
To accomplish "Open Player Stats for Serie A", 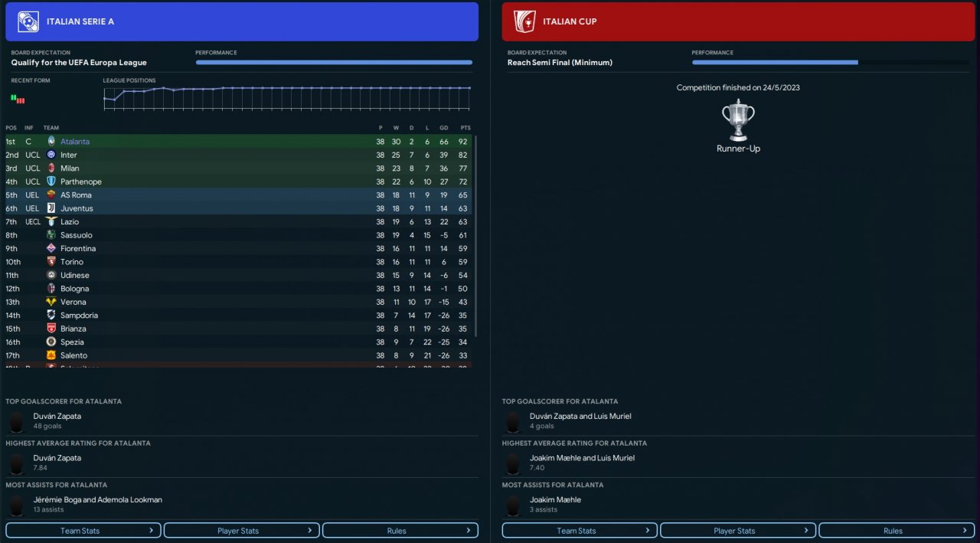I will (242, 531).
